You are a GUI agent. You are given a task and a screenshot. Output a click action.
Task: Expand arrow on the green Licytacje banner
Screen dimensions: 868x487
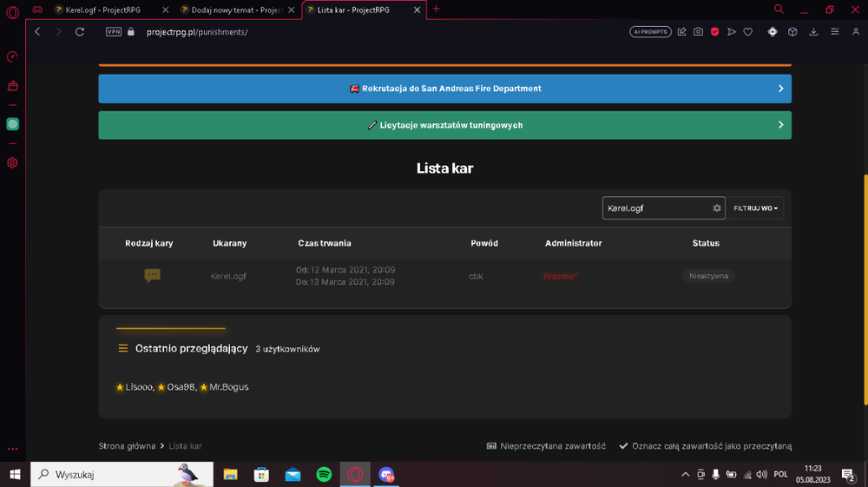click(x=780, y=125)
